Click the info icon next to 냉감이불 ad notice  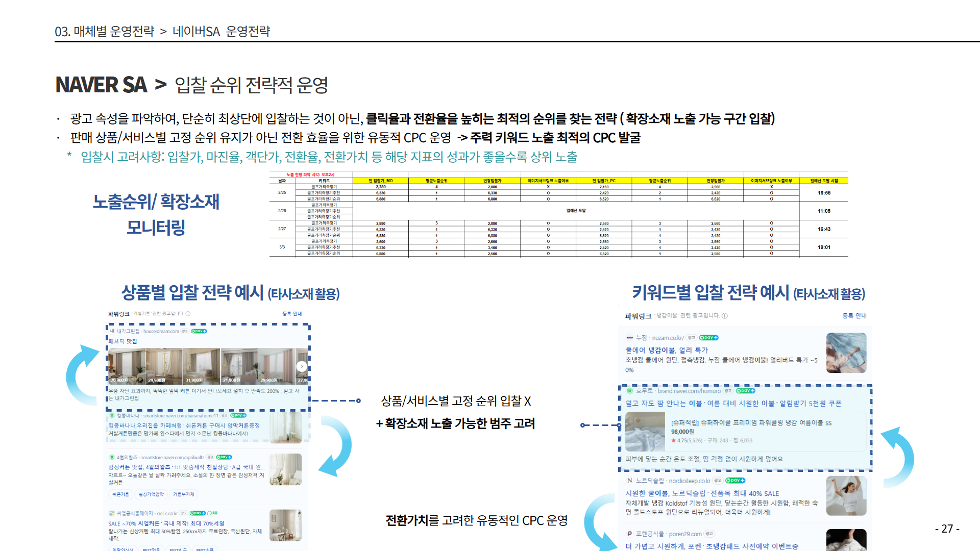(725, 316)
